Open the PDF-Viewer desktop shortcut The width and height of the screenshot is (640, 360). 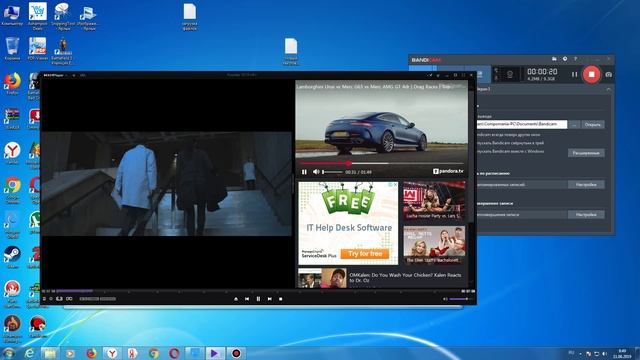click(38, 49)
